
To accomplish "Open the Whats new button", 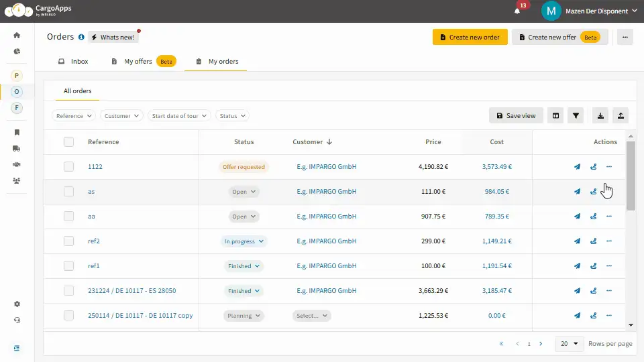I will coord(113,37).
